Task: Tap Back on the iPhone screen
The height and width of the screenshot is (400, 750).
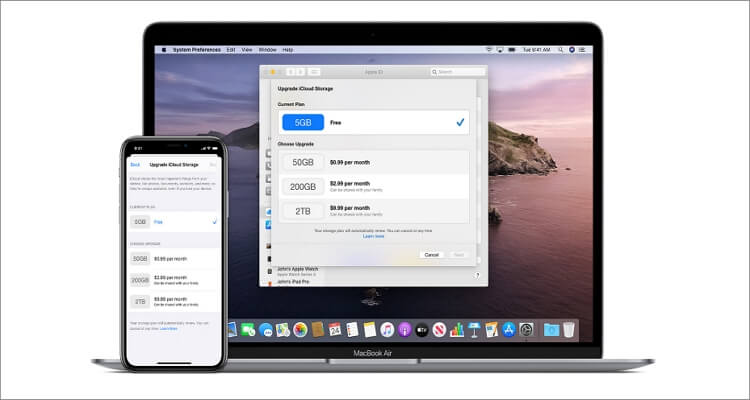Action: click(135, 165)
